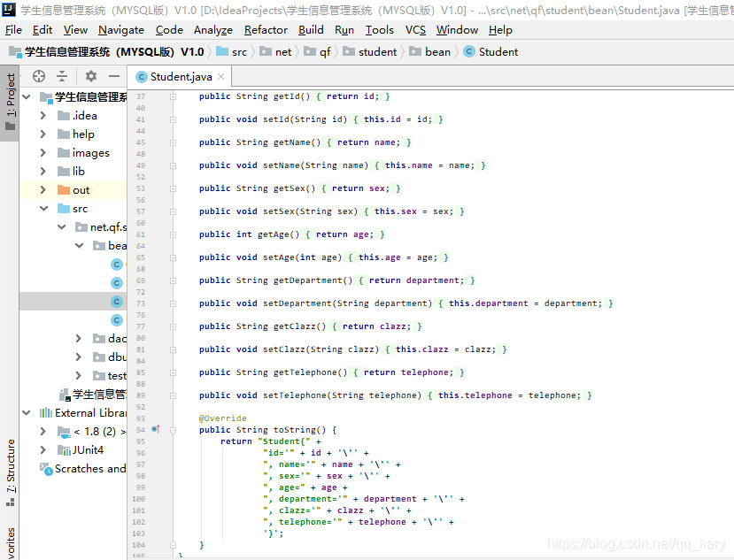Screen dimensions: 734x560
Task: Select the 学生信息管 .iml module file
Action: coord(93,395)
